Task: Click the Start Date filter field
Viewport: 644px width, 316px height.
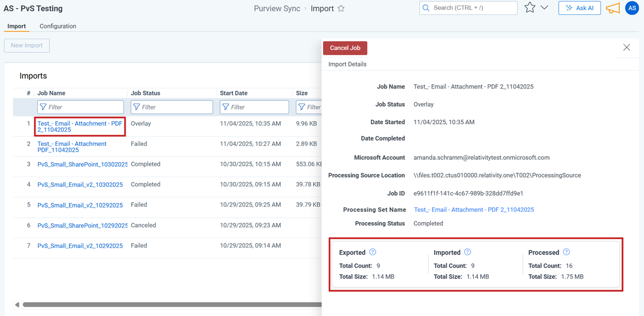Action: (254, 107)
